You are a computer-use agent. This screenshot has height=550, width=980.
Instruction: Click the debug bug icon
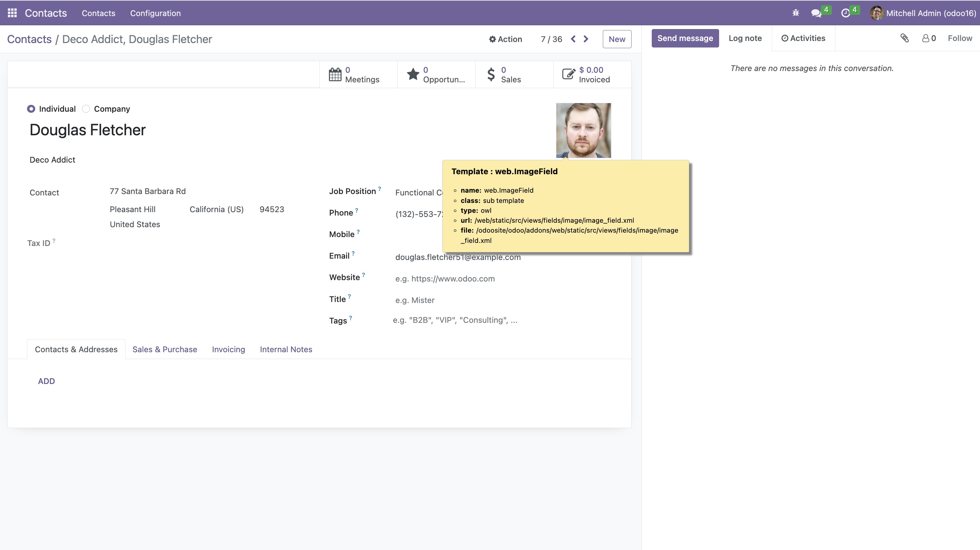(795, 13)
